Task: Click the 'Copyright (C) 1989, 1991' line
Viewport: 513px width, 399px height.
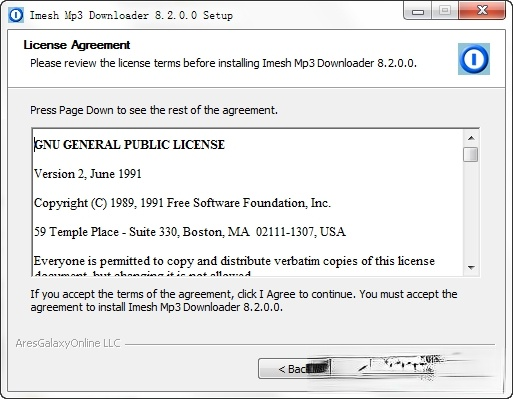Action: (x=182, y=203)
